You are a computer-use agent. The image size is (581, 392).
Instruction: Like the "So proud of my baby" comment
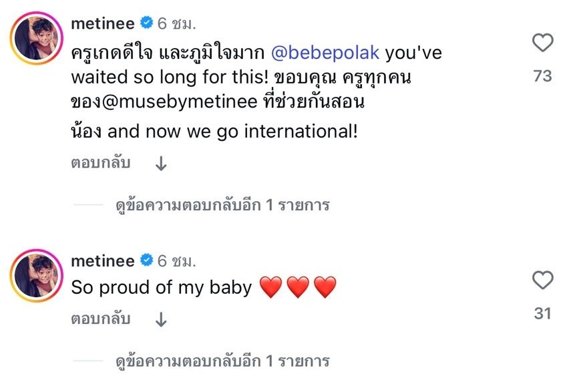(x=542, y=280)
